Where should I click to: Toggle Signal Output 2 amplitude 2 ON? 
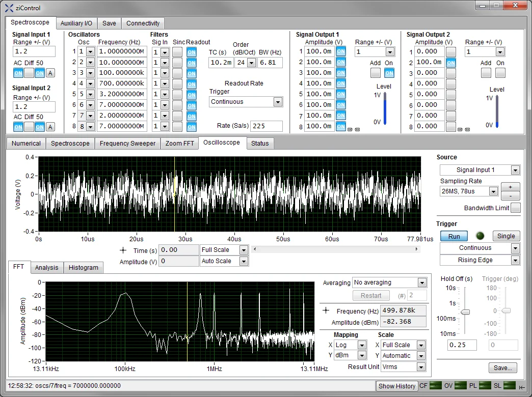451,63
